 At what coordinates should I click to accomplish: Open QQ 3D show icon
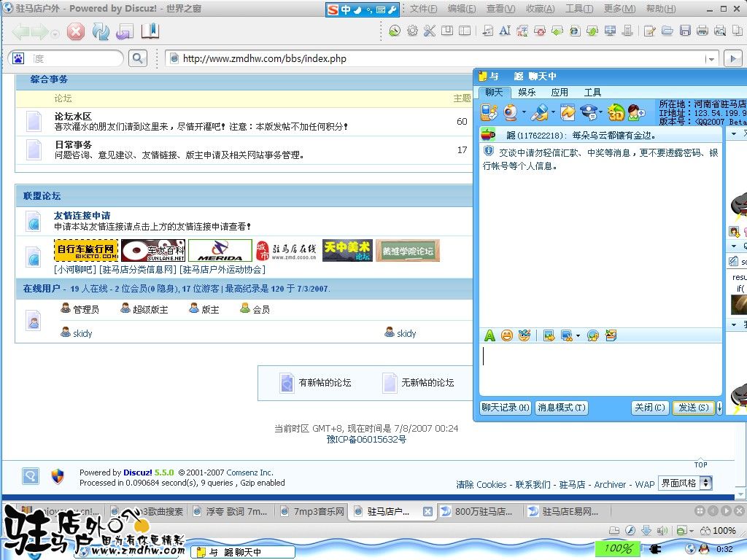[616, 113]
